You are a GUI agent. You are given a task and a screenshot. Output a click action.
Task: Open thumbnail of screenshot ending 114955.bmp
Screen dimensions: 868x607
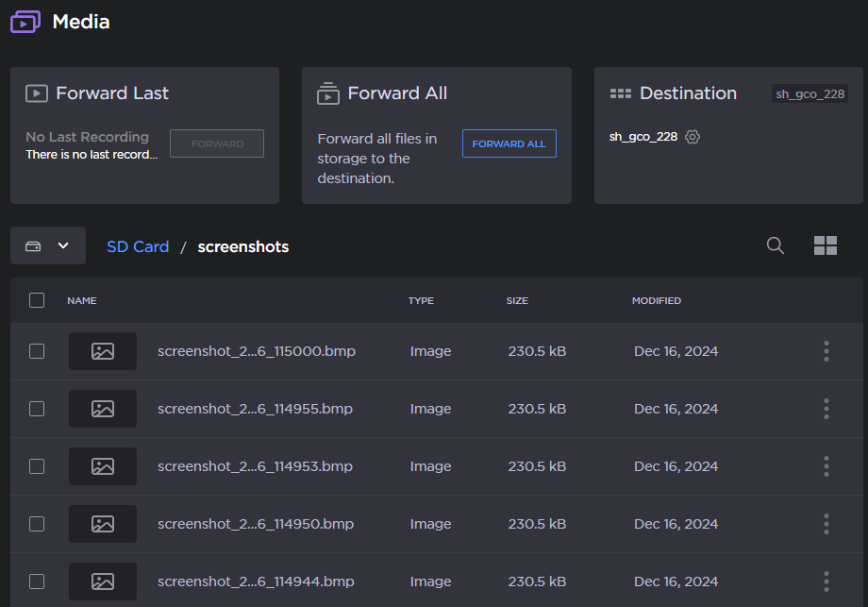coord(103,409)
